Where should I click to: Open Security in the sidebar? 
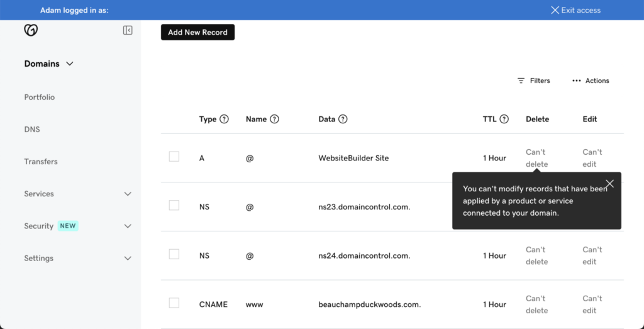point(38,226)
